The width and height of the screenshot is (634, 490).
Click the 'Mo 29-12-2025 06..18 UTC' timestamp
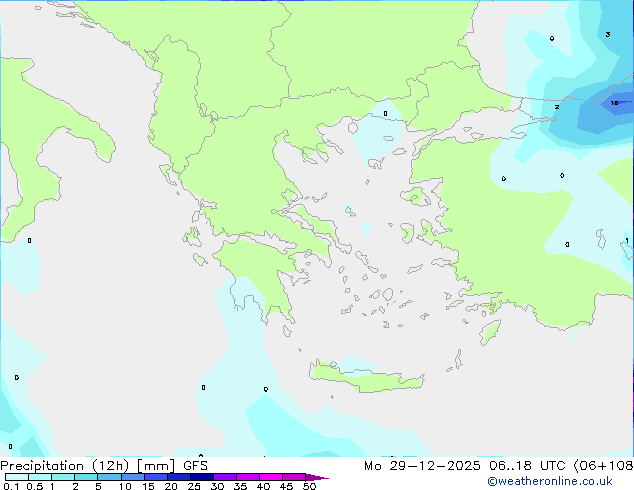point(467,466)
